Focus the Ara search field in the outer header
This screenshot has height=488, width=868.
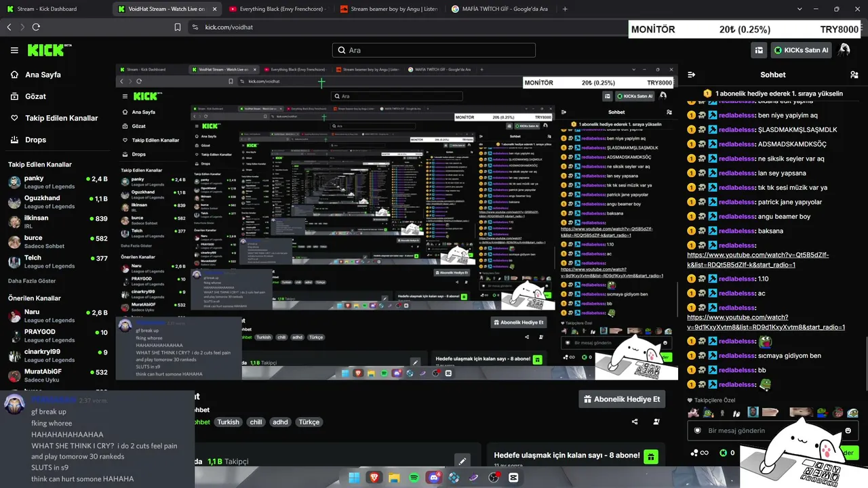coord(434,50)
